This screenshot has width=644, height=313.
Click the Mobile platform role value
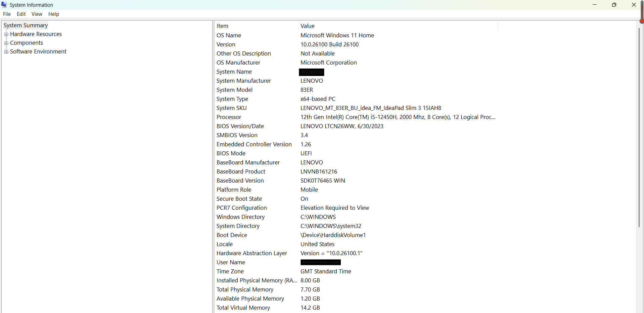tap(309, 190)
